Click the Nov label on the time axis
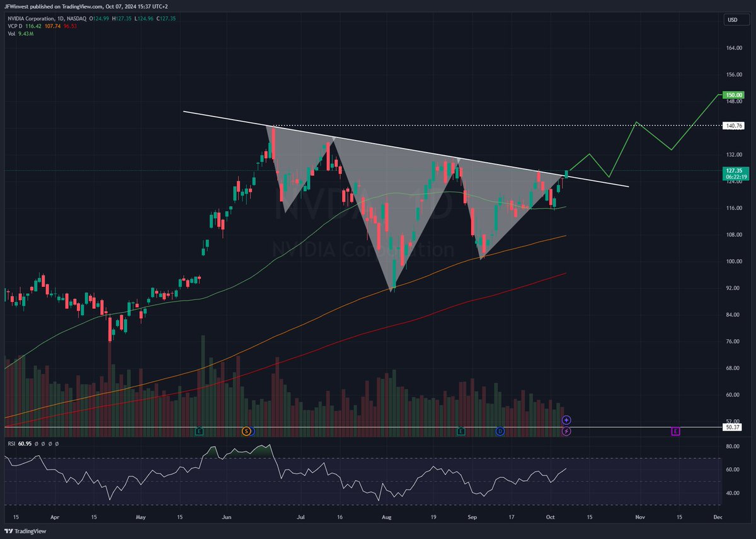756x539 pixels. tap(640, 516)
